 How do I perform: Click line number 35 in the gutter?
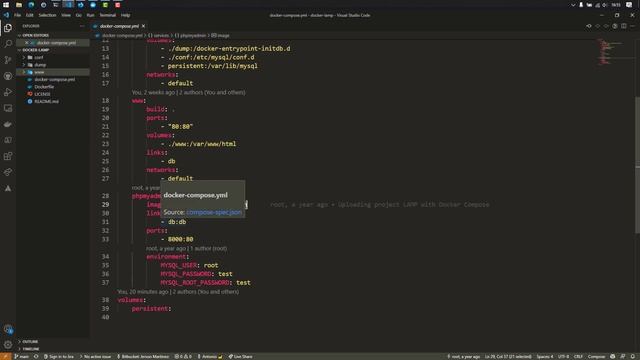tap(105, 265)
